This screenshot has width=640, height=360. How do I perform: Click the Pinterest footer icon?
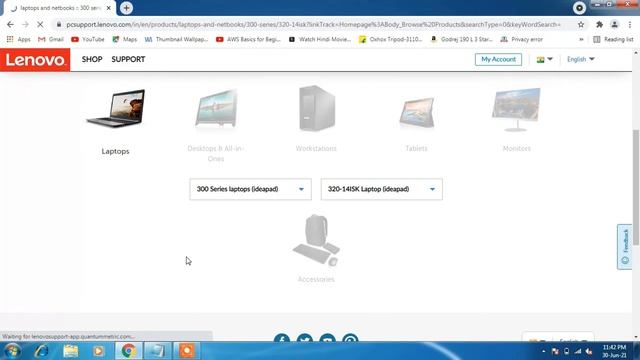(x=350, y=338)
